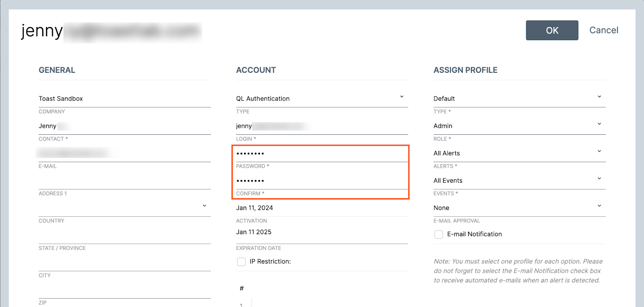644x307 pixels.
Task: Select the Login field
Action: pyautogui.click(x=321, y=126)
